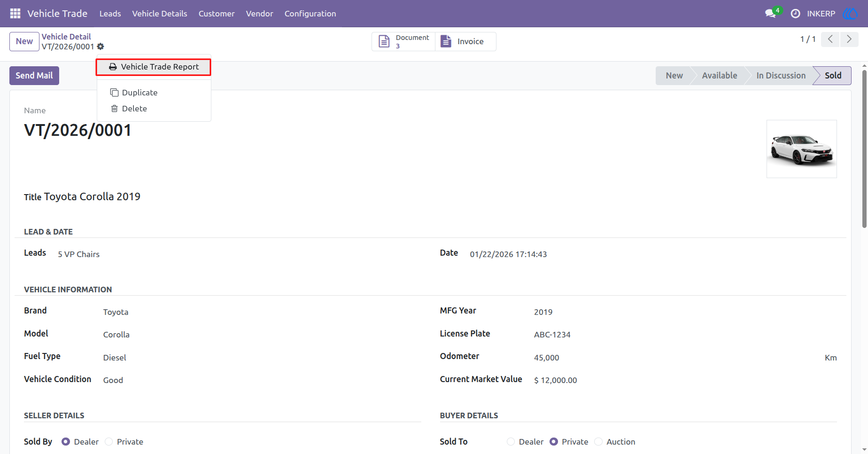Select Dealer for Sold To
Screen dimensions: 868x454
pyautogui.click(x=511, y=442)
